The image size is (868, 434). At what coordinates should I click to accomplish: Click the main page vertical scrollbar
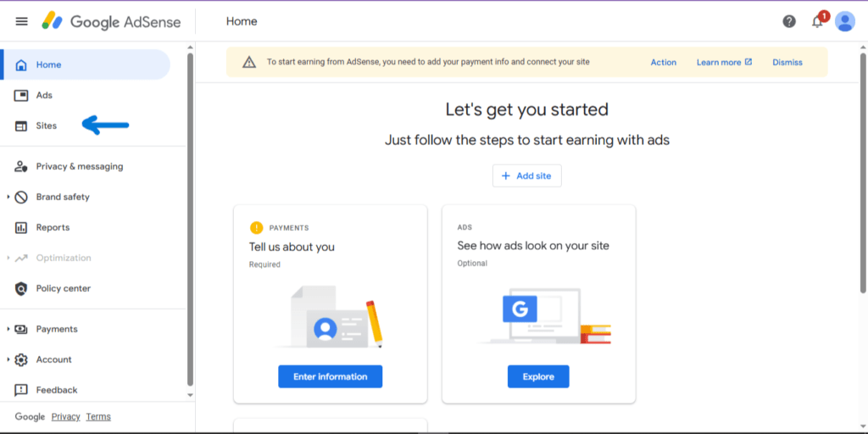pos(863,173)
